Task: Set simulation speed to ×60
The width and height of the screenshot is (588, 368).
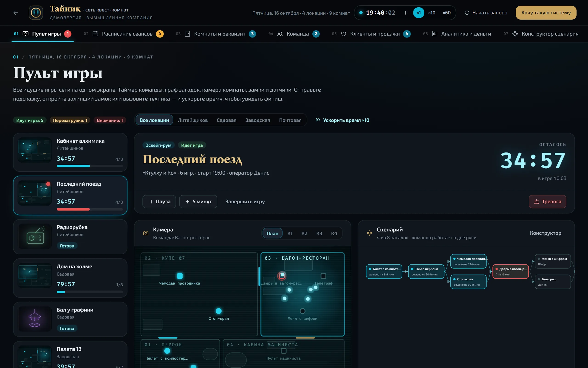Action: [x=447, y=13]
